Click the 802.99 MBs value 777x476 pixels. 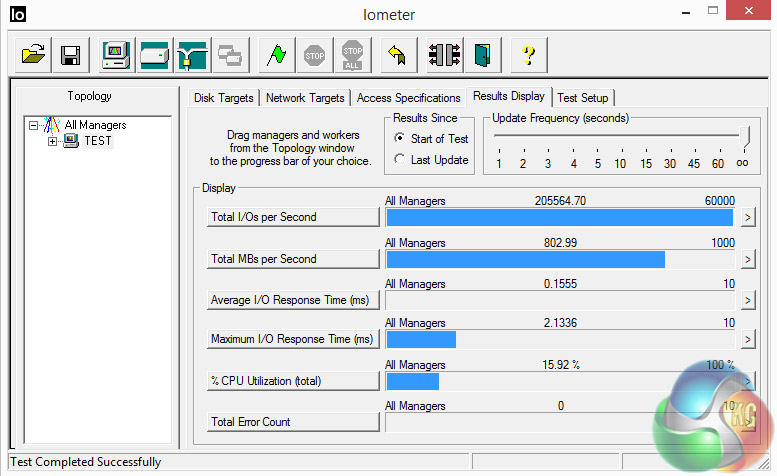click(560, 243)
